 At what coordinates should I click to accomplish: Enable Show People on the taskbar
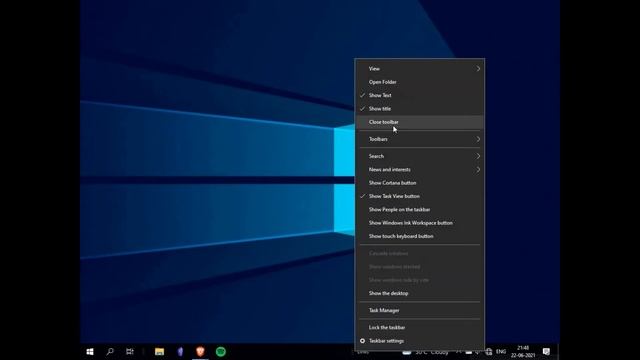[420, 209]
